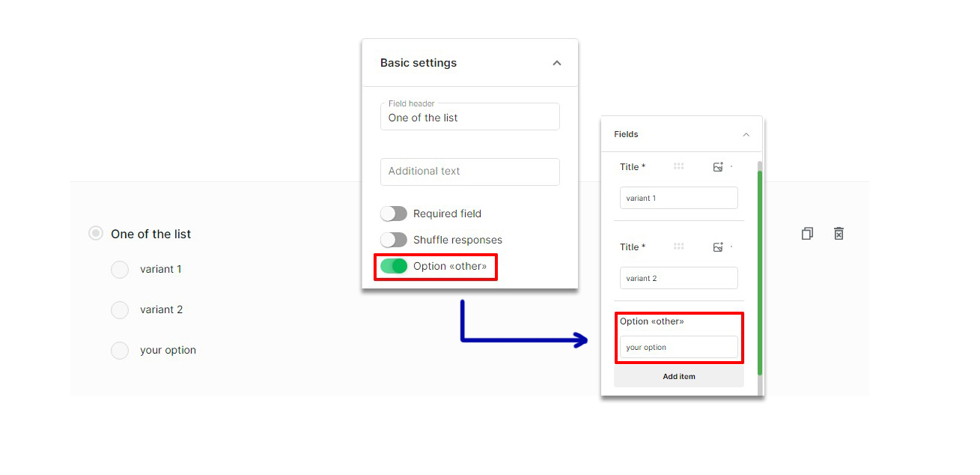
Task: Select the variant 1 radio button
Action: [x=120, y=269]
